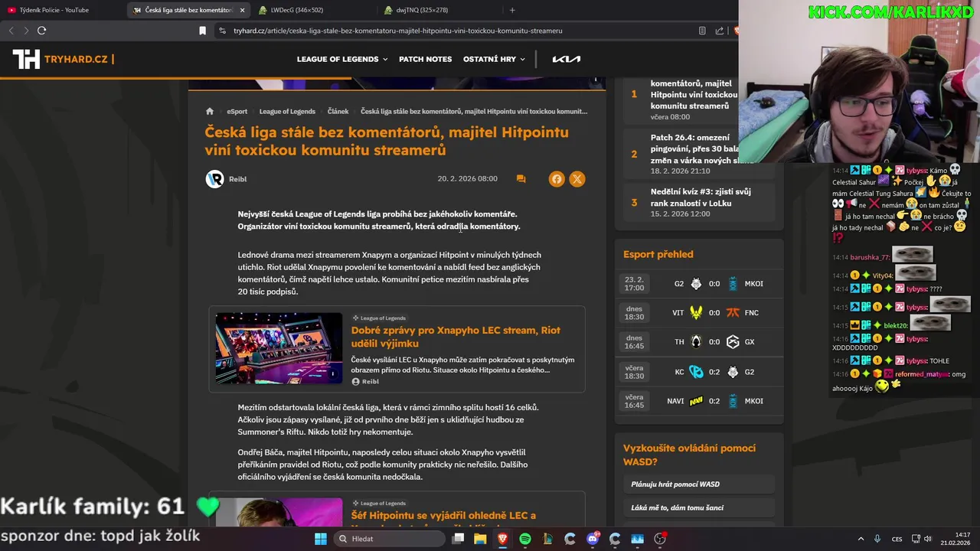Image resolution: width=980 pixels, height=551 pixels.
Task: Open Discord from the taskbar
Action: coord(593,539)
